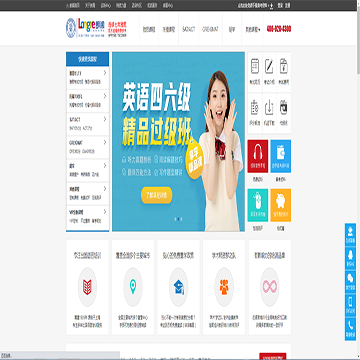Click the red book emblem feature icon

[x=87, y=287]
